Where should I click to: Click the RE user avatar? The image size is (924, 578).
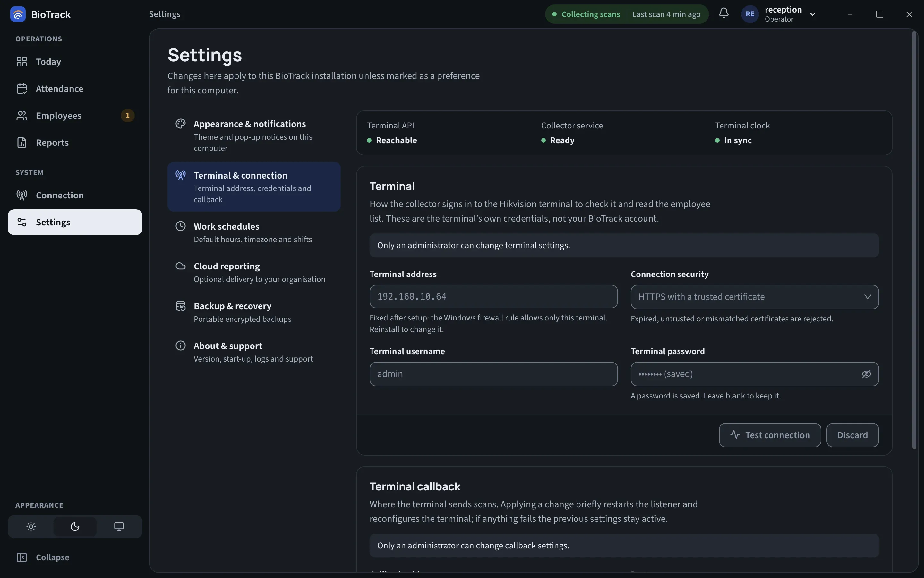click(x=749, y=14)
